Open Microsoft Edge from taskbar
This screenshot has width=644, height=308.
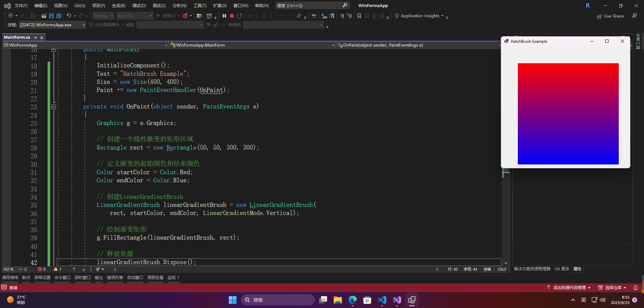(x=353, y=300)
